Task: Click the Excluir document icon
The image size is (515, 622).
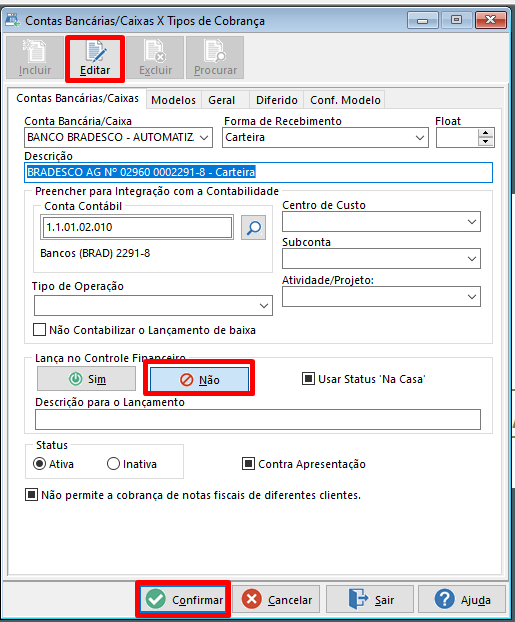Action: 155,51
